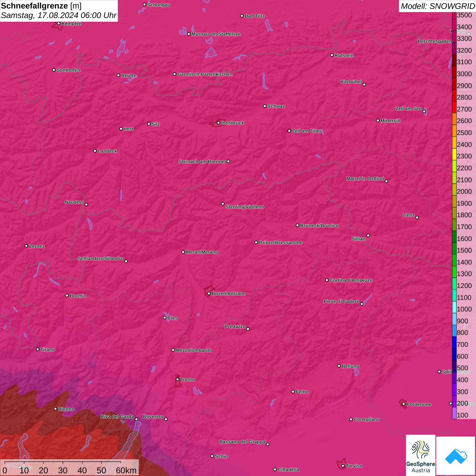Click the 'Sterzing/Vipiteno' label

(245, 207)
